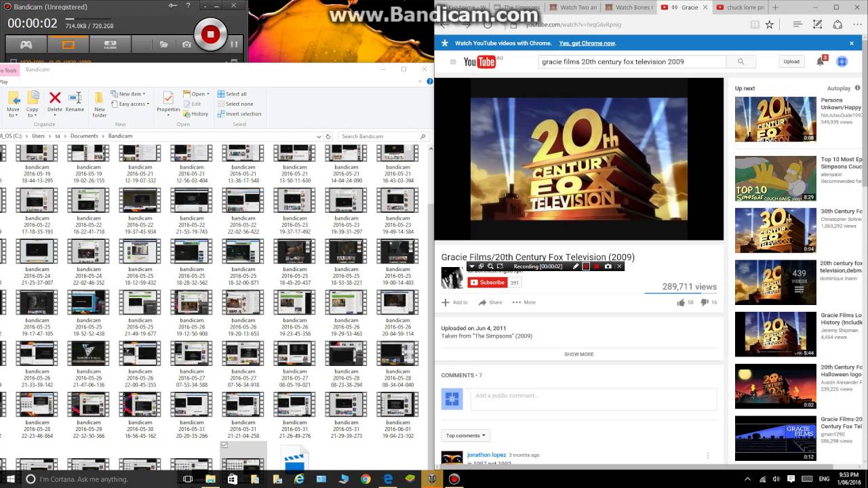Open a new Edge browser tab
Screen dimensions: 868x488
pos(775,7)
